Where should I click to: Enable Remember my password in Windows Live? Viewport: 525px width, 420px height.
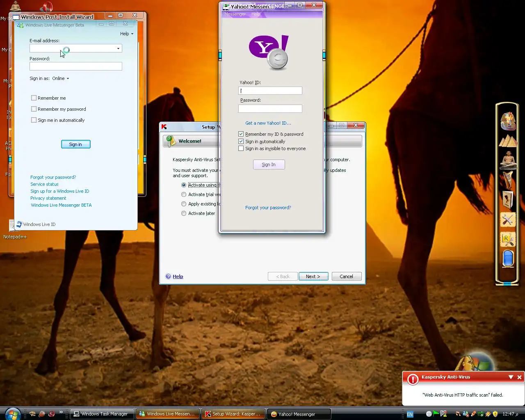coord(34,109)
